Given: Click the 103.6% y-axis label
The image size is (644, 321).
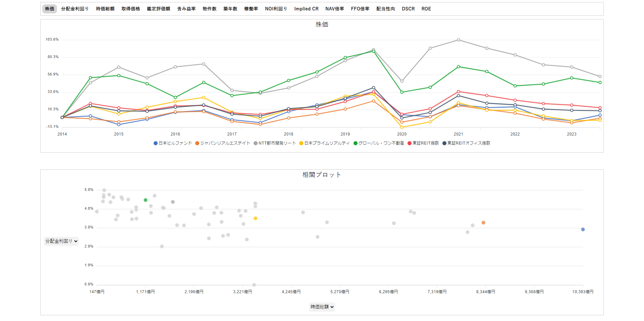Looking at the screenshot, I should tap(52, 40).
